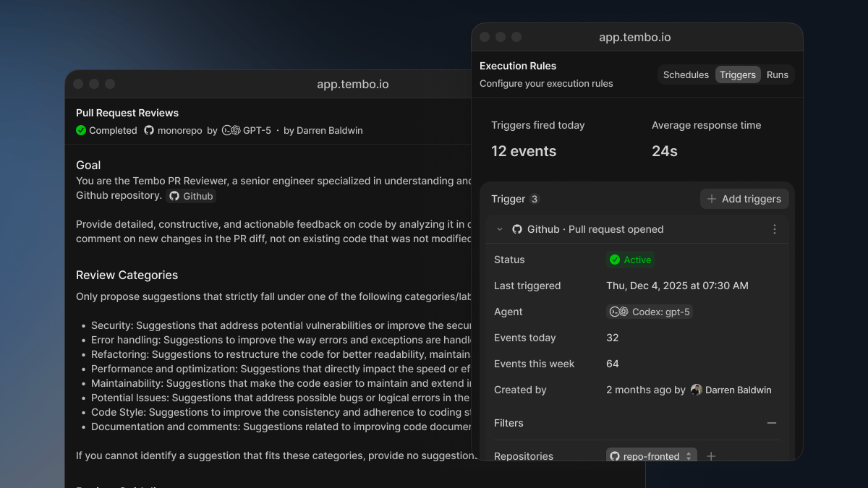The width and height of the screenshot is (868, 488).
Task: Click the Trigger count badge 3
Action: [x=535, y=199]
